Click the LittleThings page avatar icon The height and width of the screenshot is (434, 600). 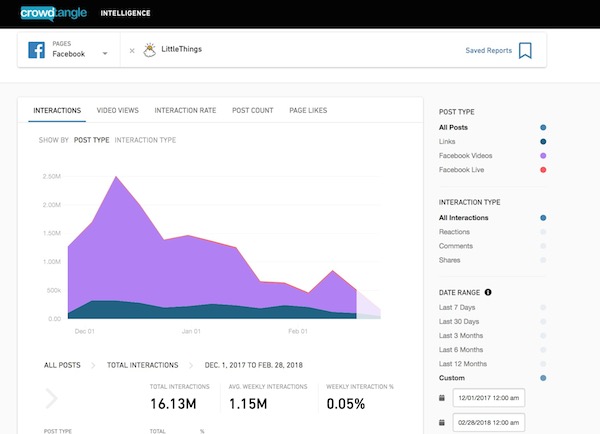pos(149,49)
